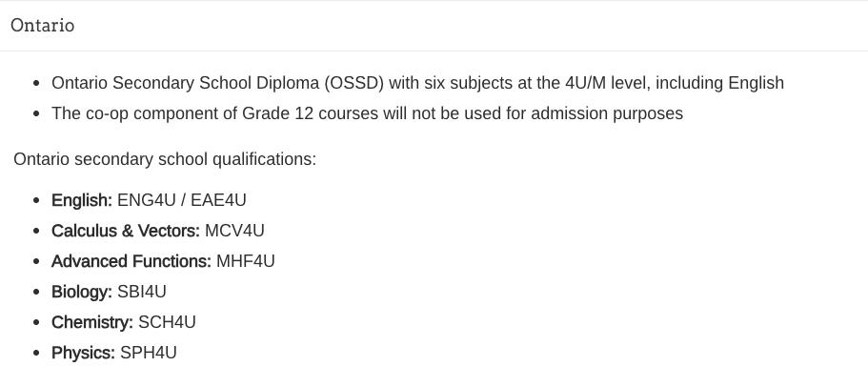Click the 'Grade 12 courses' text
868x387 pixels.
coord(294,113)
